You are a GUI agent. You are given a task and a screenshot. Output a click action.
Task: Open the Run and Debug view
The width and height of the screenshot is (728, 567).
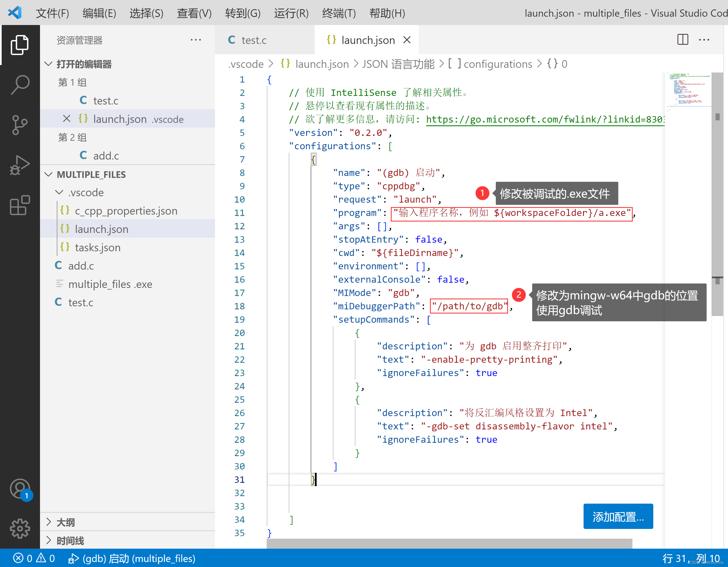pyautogui.click(x=20, y=165)
